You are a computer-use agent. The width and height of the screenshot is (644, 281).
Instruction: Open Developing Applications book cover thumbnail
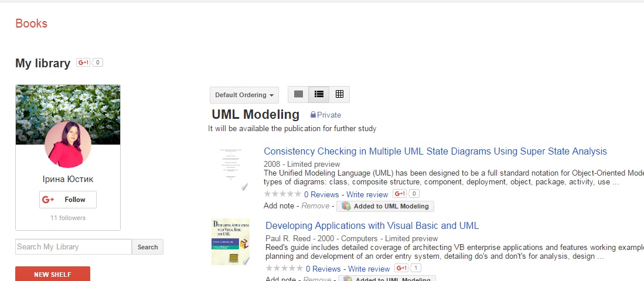click(230, 242)
